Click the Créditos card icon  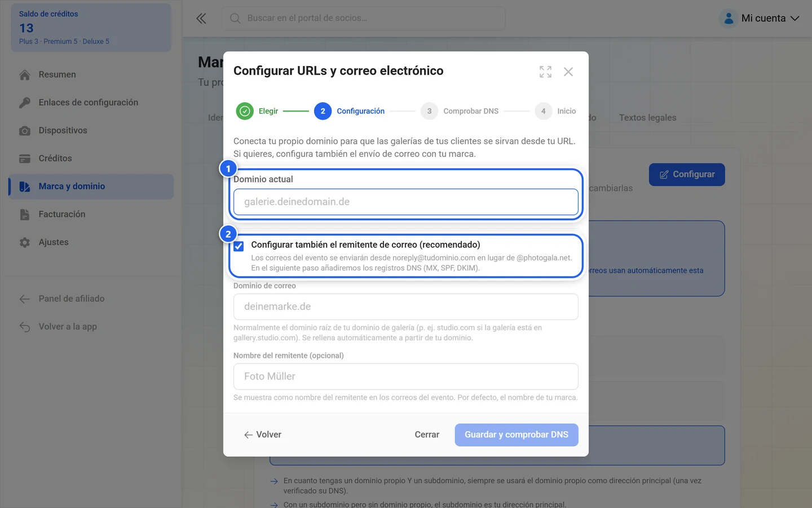click(x=25, y=159)
